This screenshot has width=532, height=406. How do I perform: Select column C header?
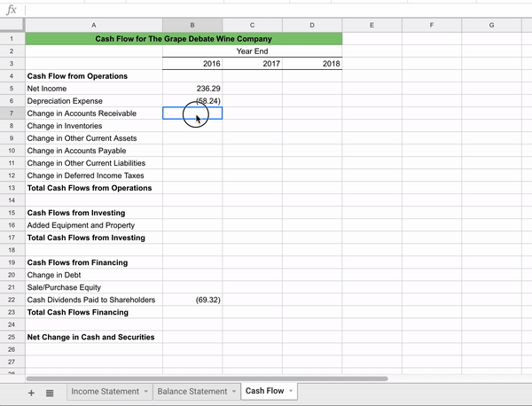[x=252, y=25]
